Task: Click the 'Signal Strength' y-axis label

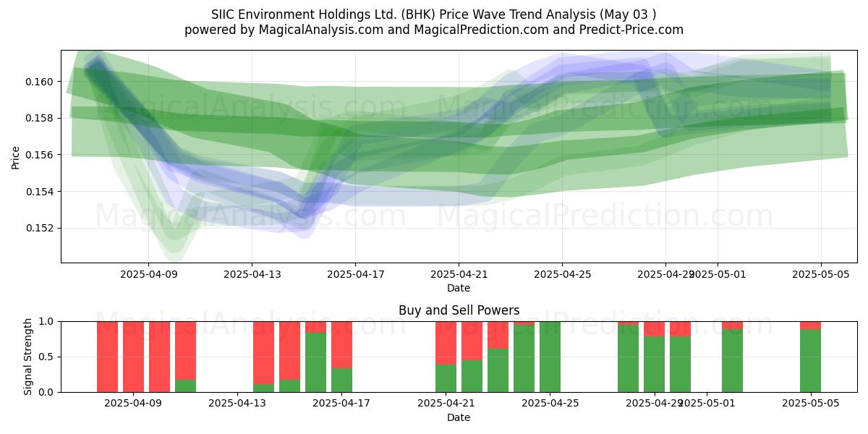Action: tap(27, 357)
